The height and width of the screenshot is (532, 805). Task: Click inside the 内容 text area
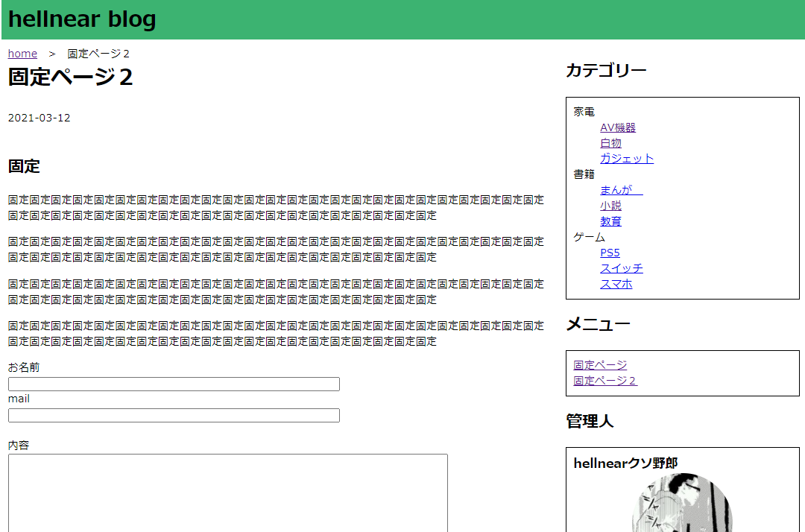pos(227,492)
